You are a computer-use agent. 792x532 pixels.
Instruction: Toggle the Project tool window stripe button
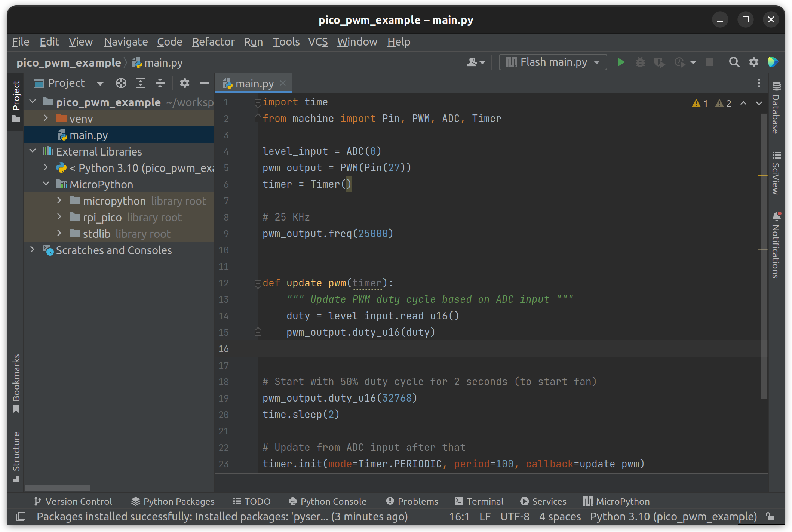16,101
